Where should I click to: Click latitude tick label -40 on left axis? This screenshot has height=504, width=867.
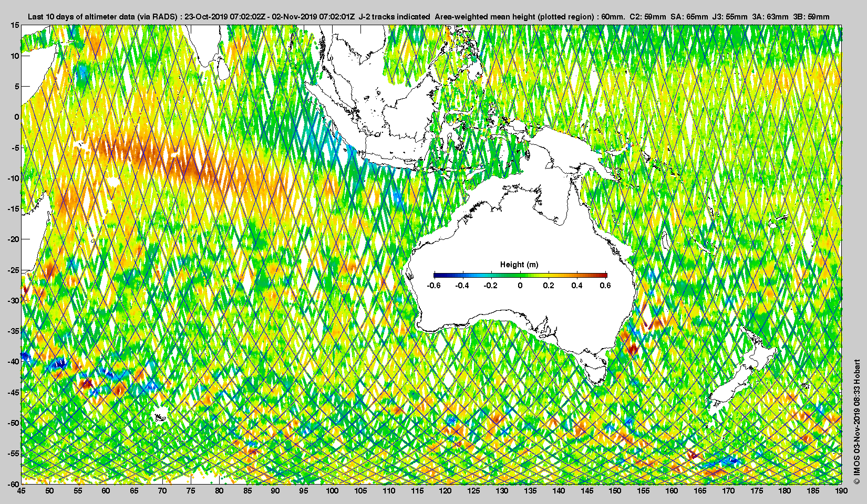point(13,362)
